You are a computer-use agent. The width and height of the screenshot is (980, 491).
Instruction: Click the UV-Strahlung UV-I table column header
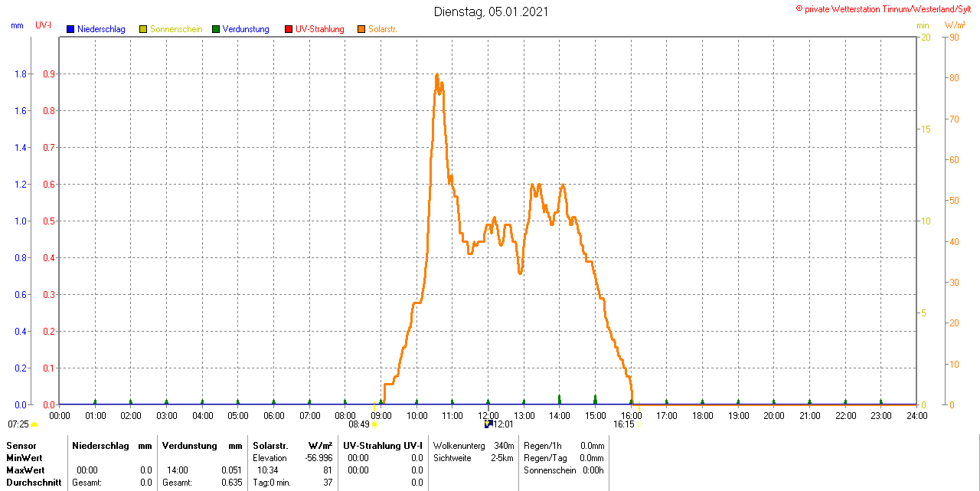pyautogui.click(x=382, y=445)
